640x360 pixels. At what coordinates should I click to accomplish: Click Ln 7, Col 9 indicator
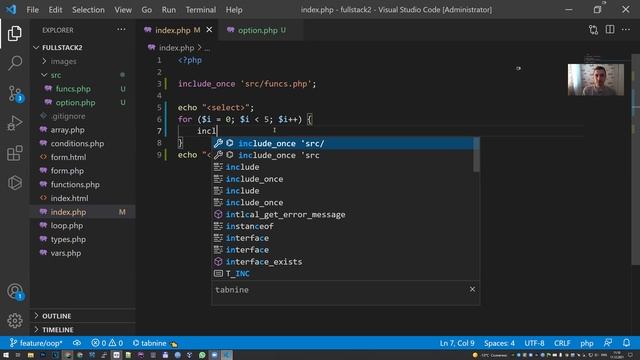coord(457,343)
